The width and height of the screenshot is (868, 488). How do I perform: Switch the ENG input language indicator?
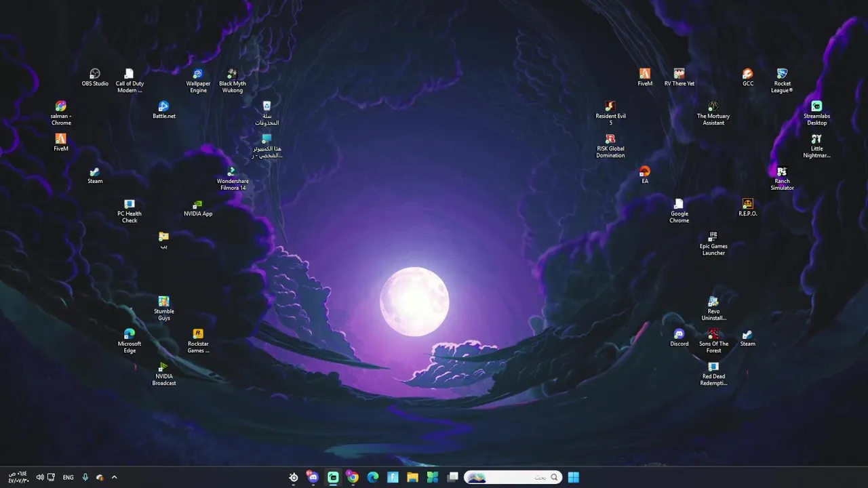(x=68, y=477)
